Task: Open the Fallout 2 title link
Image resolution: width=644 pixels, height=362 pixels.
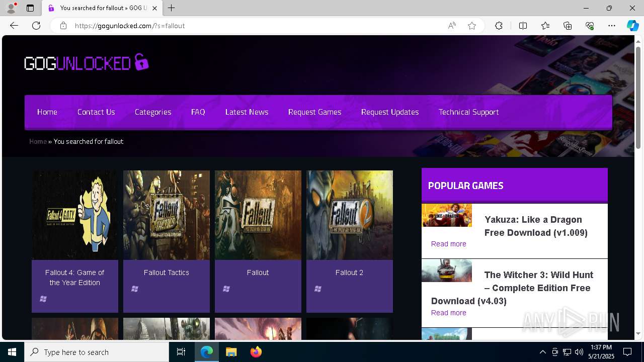Action: (349, 273)
